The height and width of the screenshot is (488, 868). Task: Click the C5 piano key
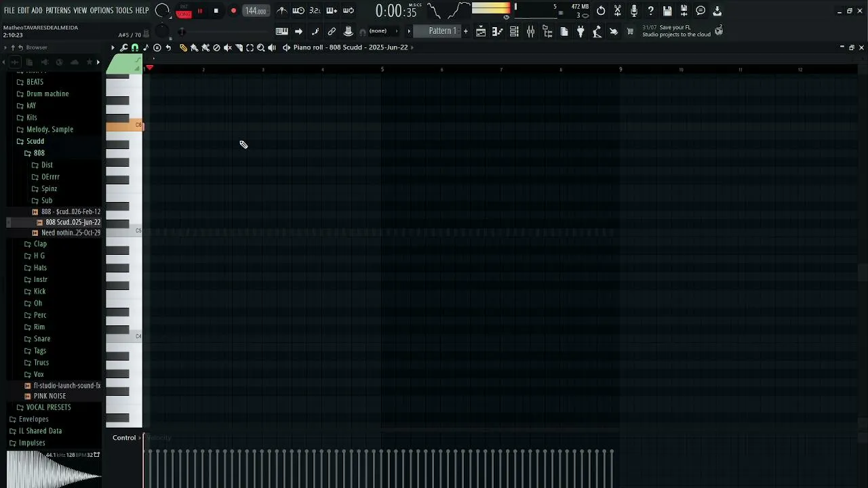coord(124,231)
